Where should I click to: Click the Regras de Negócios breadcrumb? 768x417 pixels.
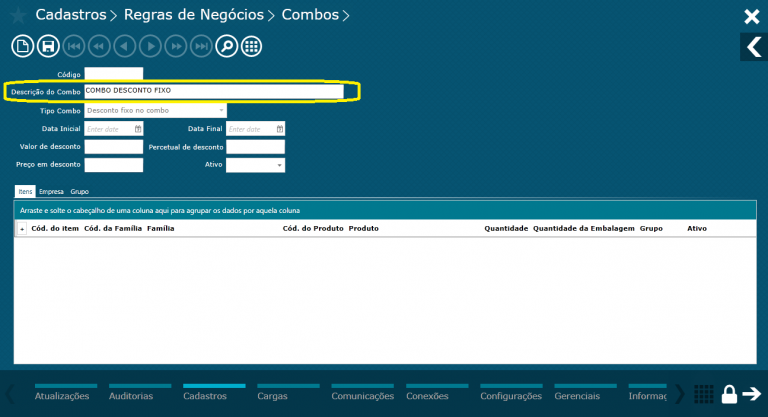tap(193, 15)
